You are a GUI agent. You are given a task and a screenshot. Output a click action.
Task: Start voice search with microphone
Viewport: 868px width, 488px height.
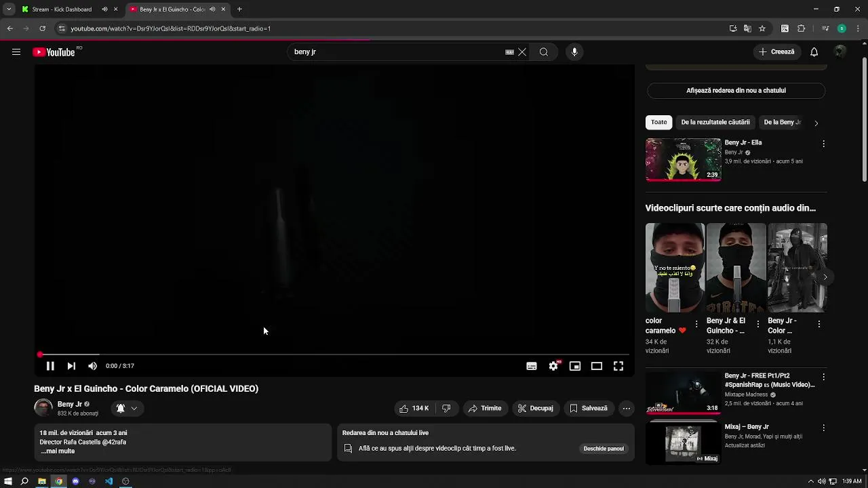[x=574, y=52]
